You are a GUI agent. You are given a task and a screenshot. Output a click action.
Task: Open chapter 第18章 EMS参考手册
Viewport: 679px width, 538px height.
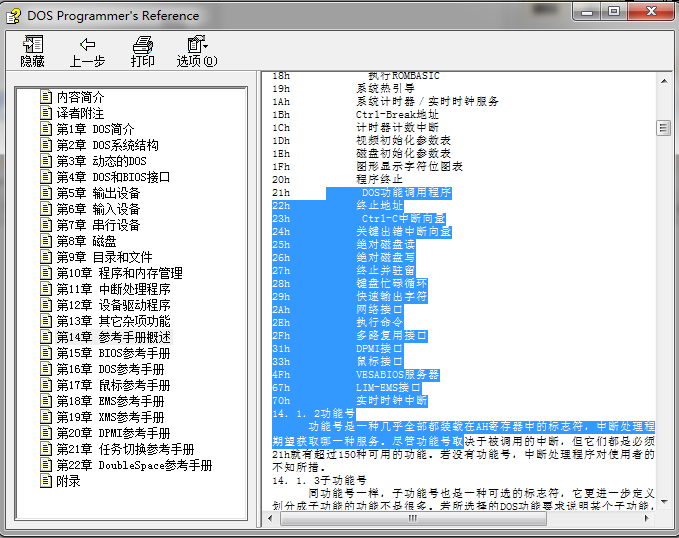pos(110,402)
